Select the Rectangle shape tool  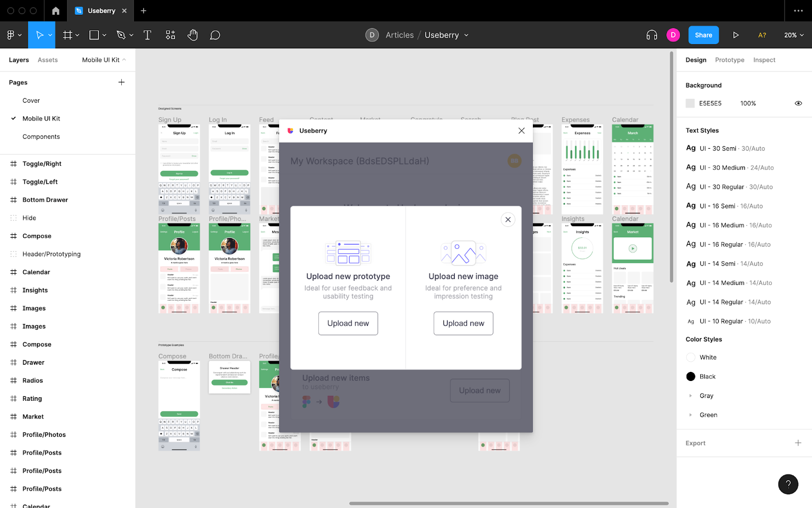pos(94,35)
